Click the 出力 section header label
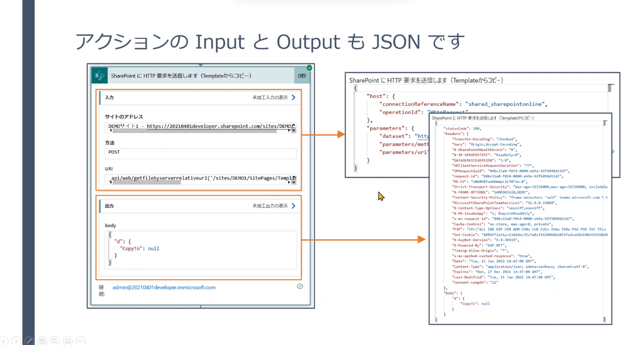644x345 pixels. (x=109, y=206)
